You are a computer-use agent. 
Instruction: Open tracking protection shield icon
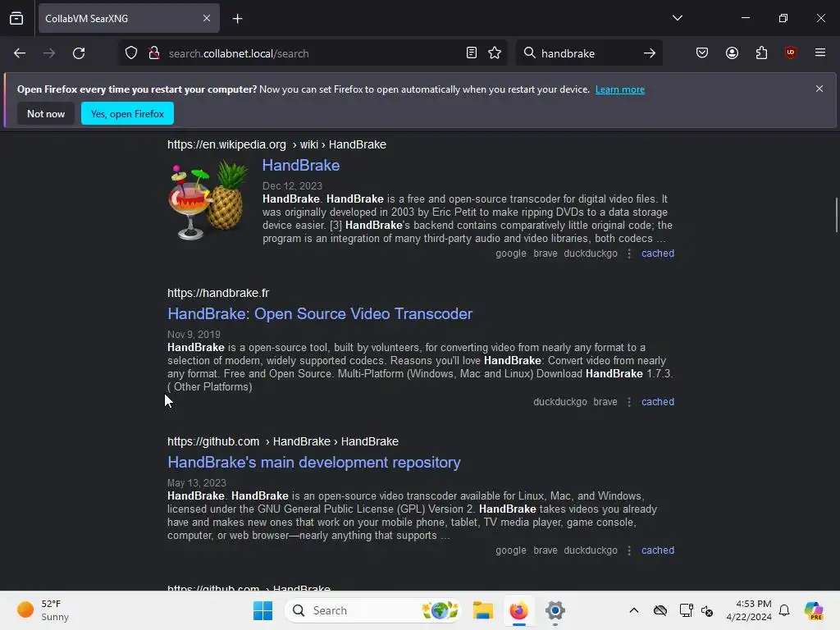(131, 53)
